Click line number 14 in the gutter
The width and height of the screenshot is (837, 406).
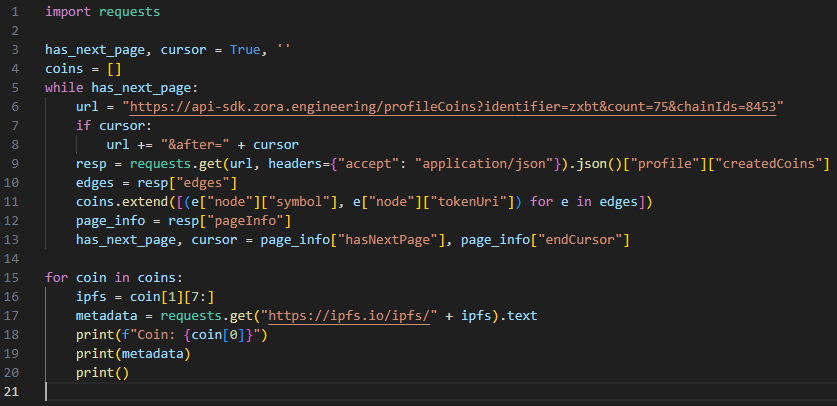[x=11, y=259]
